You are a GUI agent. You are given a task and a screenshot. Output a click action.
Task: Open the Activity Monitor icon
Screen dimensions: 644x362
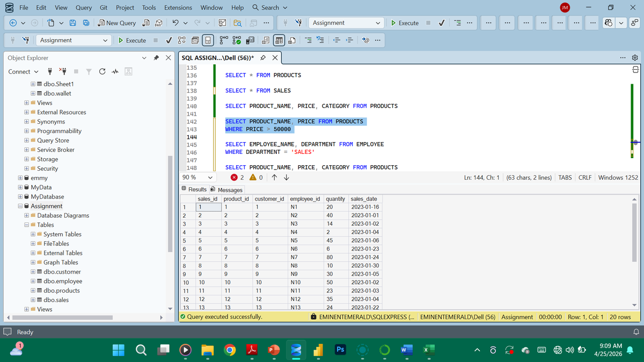coord(114,72)
